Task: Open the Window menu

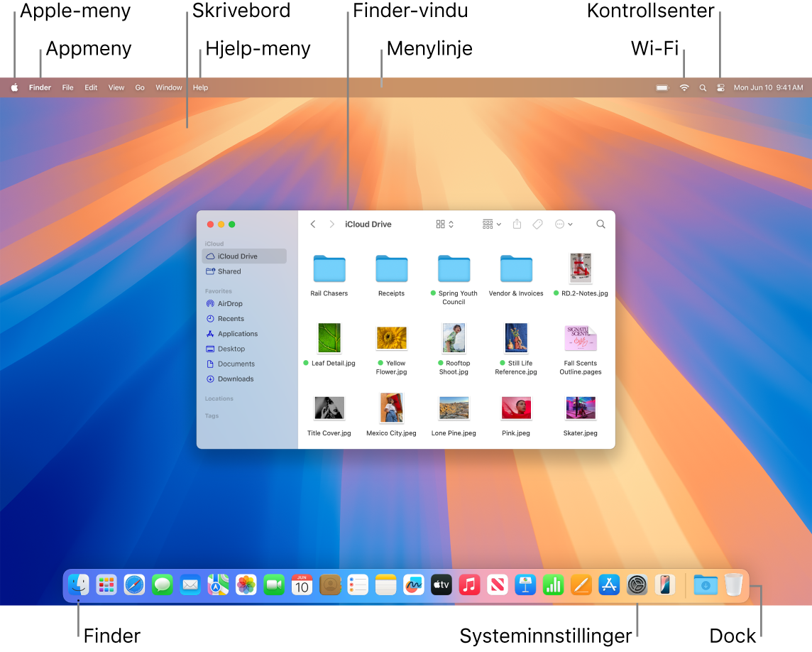Action: [x=169, y=87]
